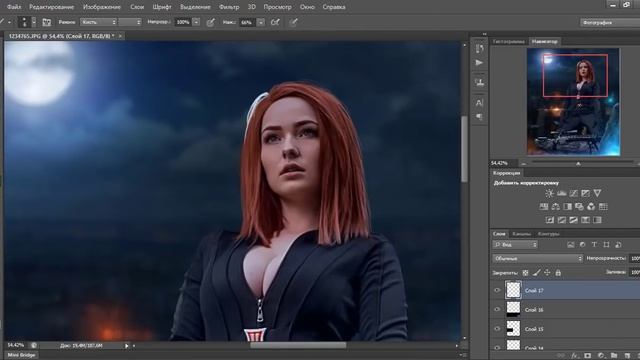Open the brush preset picker dropdown
Viewport: 640px width, 360px height.
coord(34,22)
